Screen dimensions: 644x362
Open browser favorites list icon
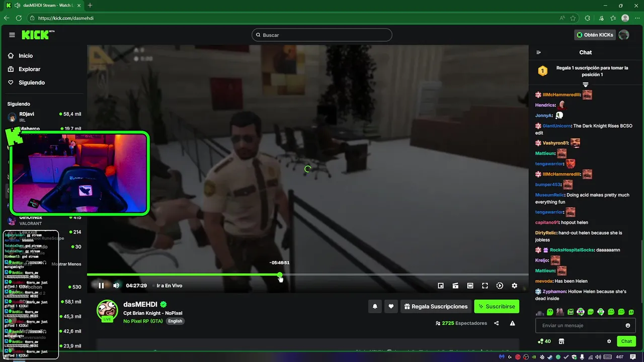click(x=613, y=18)
